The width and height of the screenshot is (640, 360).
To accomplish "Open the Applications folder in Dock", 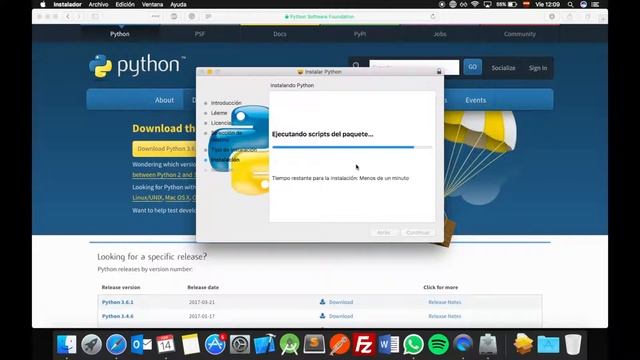I will coord(548,344).
